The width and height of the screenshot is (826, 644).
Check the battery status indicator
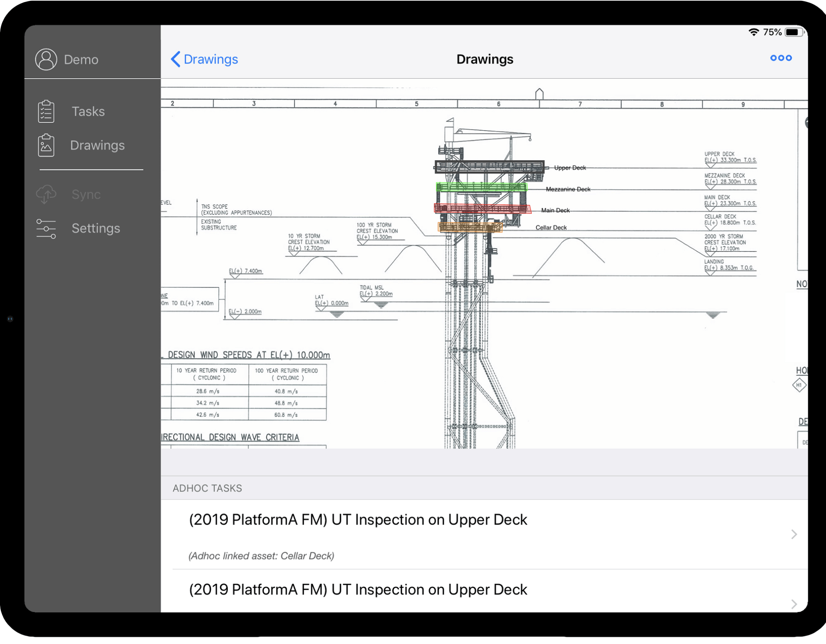(x=793, y=32)
